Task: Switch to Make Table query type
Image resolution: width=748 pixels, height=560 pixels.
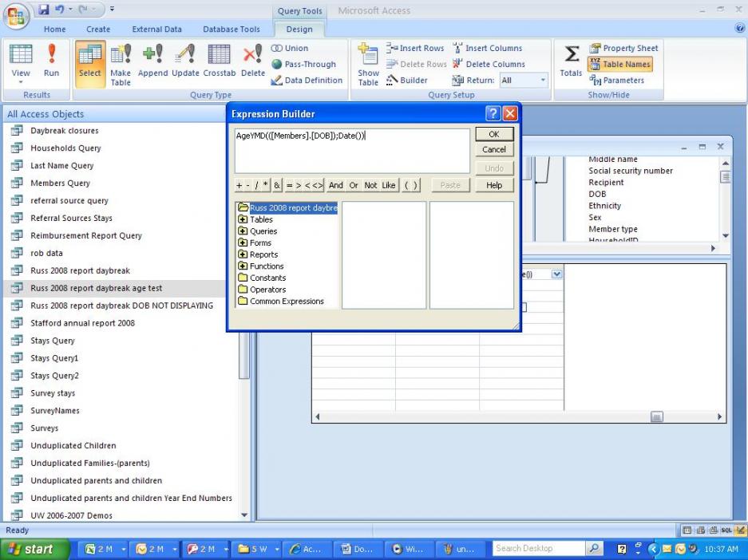Action: pyautogui.click(x=121, y=65)
